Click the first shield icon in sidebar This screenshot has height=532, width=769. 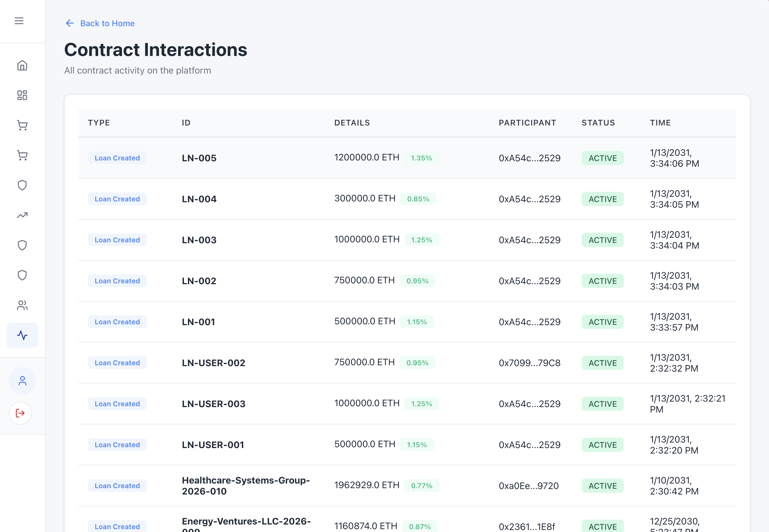point(22,185)
